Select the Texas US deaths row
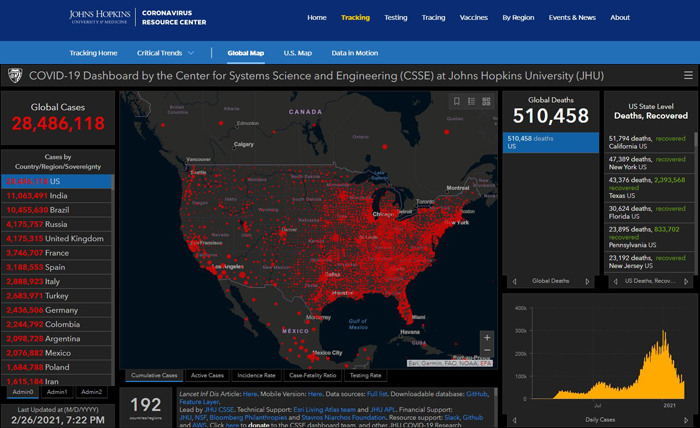Image resolution: width=700 pixels, height=428 pixels. pos(649,188)
